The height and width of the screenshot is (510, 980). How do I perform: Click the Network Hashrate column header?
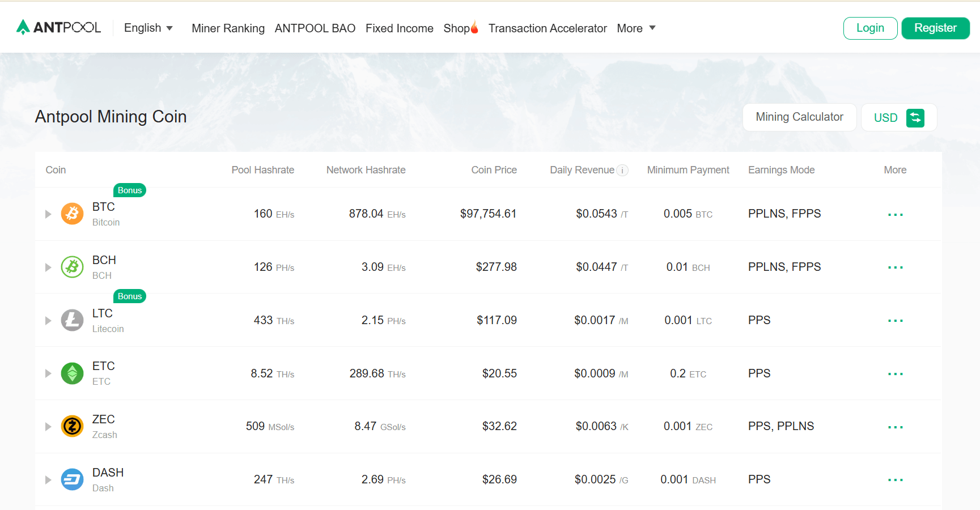click(366, 170)
